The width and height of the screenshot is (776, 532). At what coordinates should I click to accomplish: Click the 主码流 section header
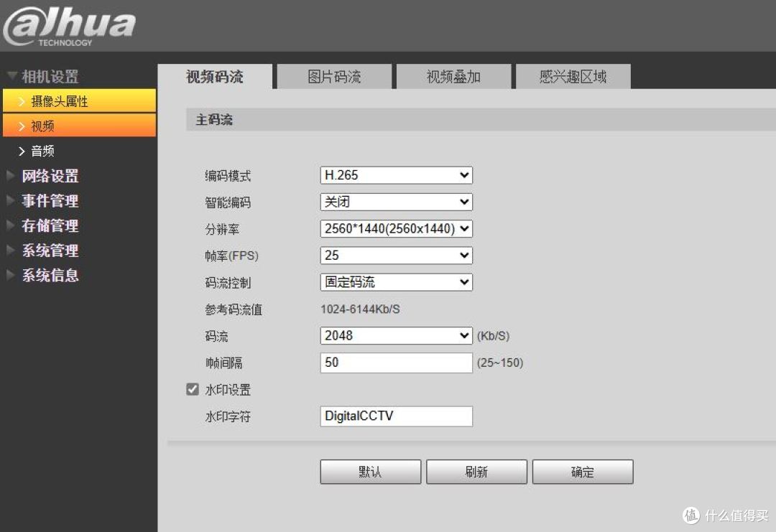[x=481, y=119]
